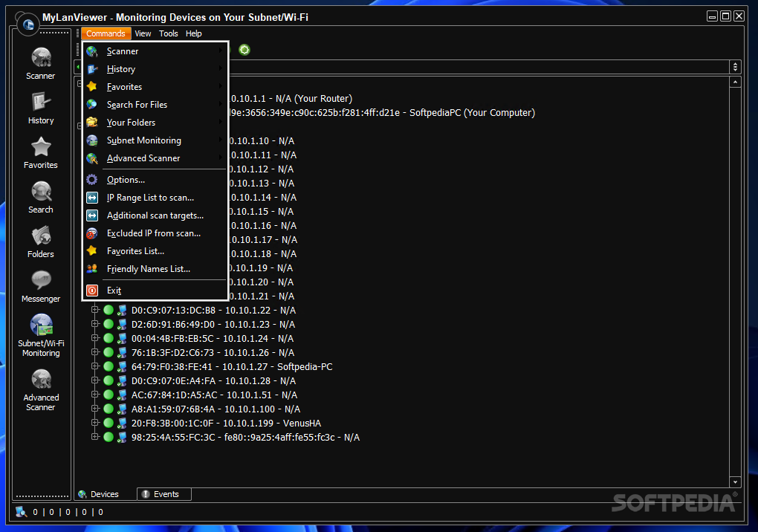This screenshot has height=532, width=758.
Task: Select the Your Router entry
Action: 291,99
